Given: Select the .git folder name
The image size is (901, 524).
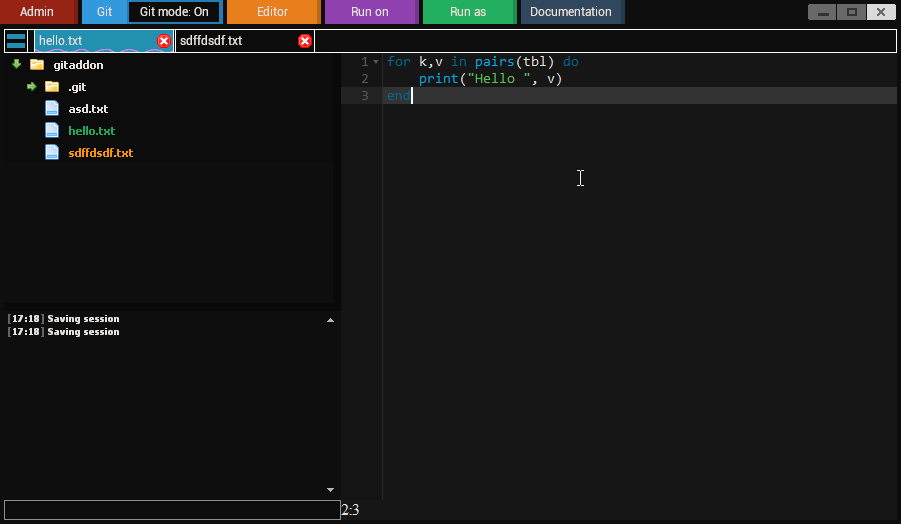Looking at the screenshot, I should (77, 87).
